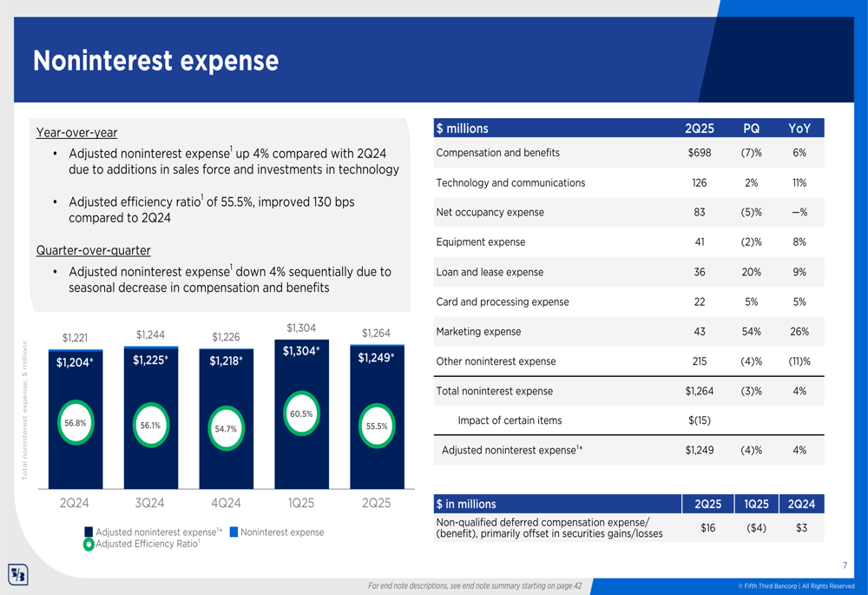Click the blue Noninterest expense legend swatch
This screenshot has width=868, height=595.
click(233, 532)
